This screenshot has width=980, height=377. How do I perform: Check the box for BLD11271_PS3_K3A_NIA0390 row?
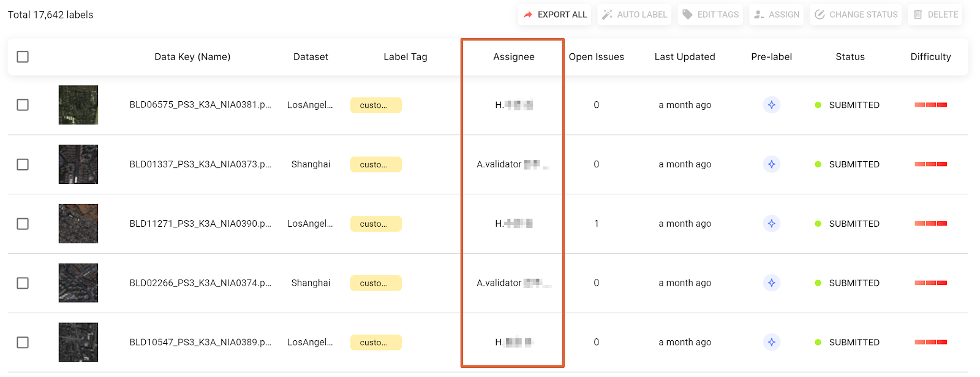[x=23, y=224]
